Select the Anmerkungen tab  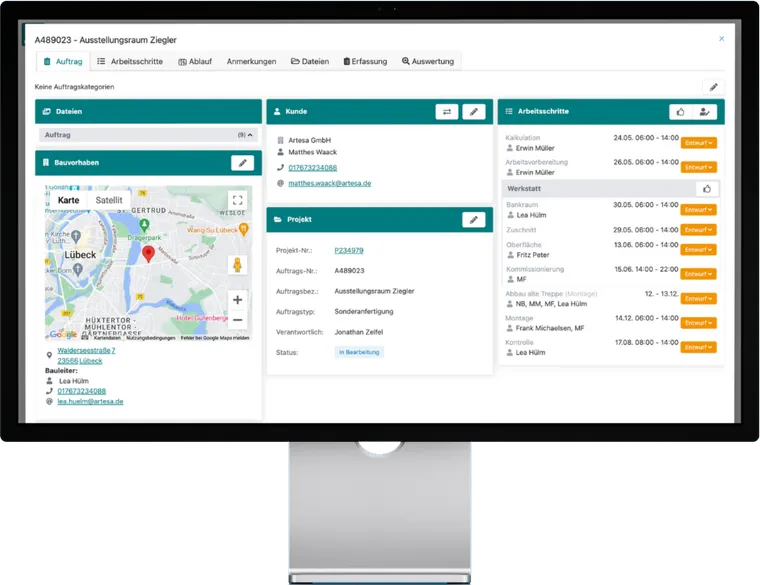click(x=251, y=62)
